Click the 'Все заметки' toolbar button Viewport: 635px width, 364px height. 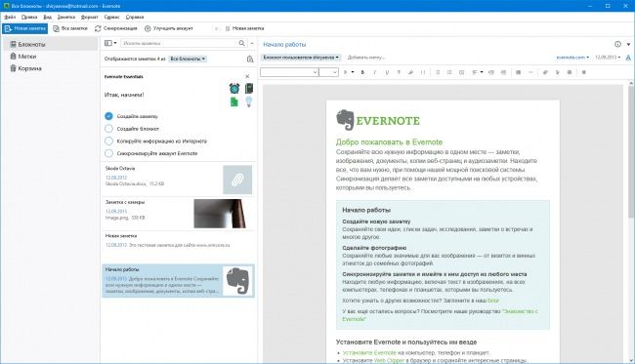pos(70,28)
